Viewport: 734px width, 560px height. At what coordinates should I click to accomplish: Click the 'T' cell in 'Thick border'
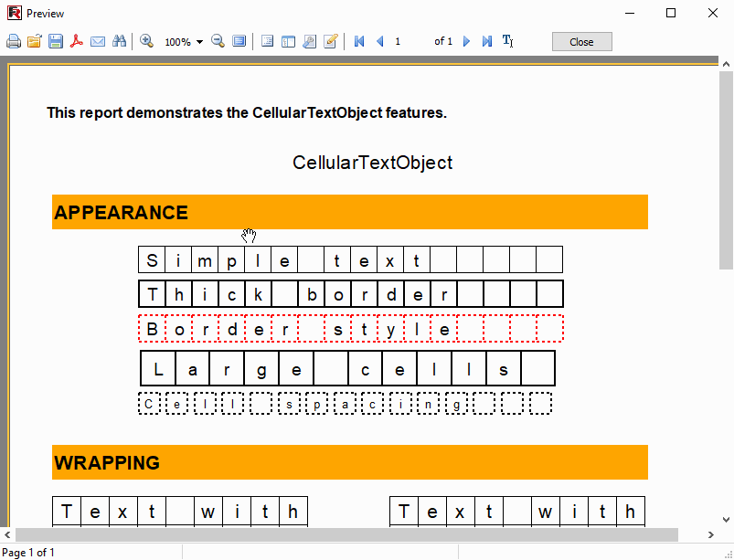pyautogui.click(x=152, y=294)
